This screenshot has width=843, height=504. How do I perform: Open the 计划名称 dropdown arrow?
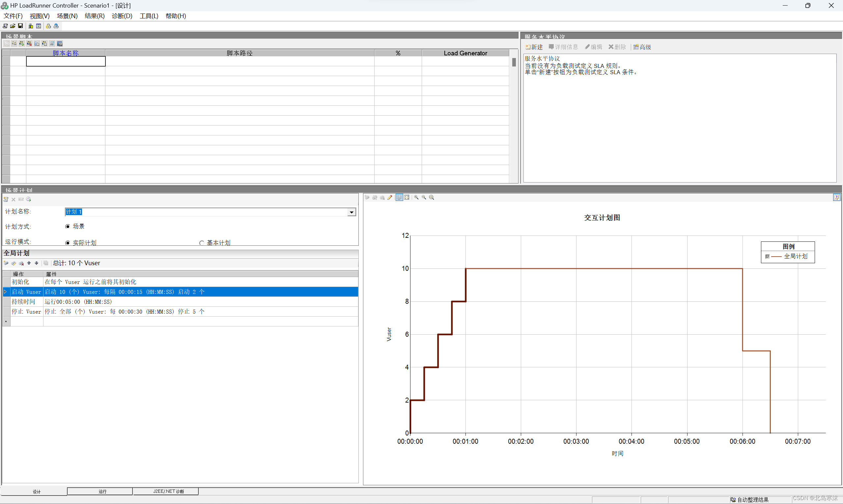(351, 212)
